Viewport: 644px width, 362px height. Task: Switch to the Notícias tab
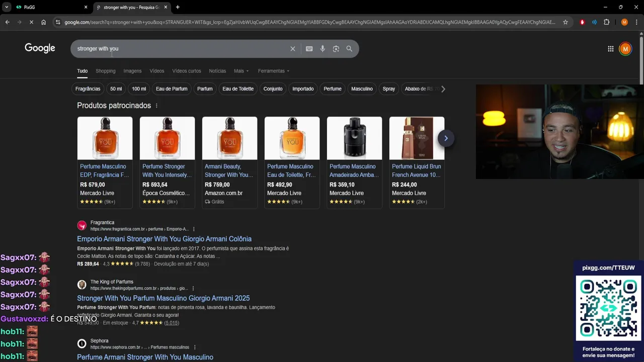pos(217,71)
